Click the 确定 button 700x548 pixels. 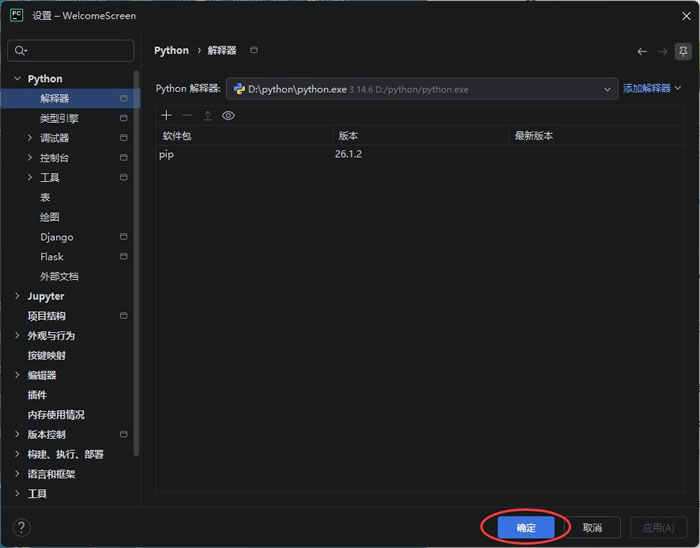coord(526,527)
